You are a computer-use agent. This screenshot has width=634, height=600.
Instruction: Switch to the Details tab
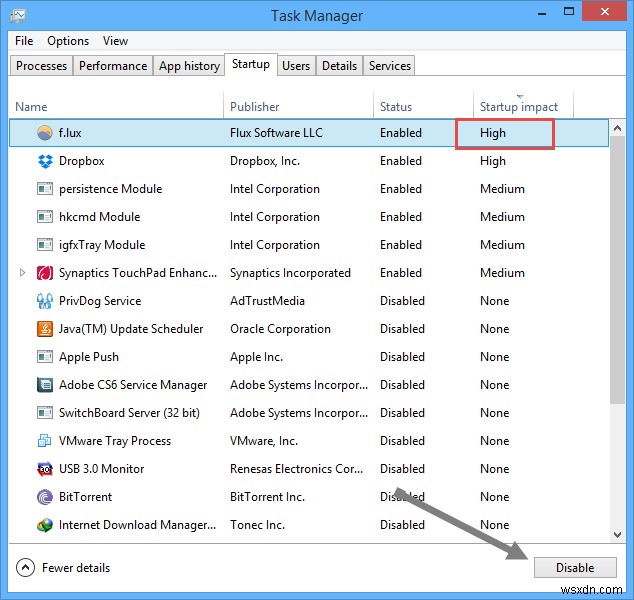(339, 66)
